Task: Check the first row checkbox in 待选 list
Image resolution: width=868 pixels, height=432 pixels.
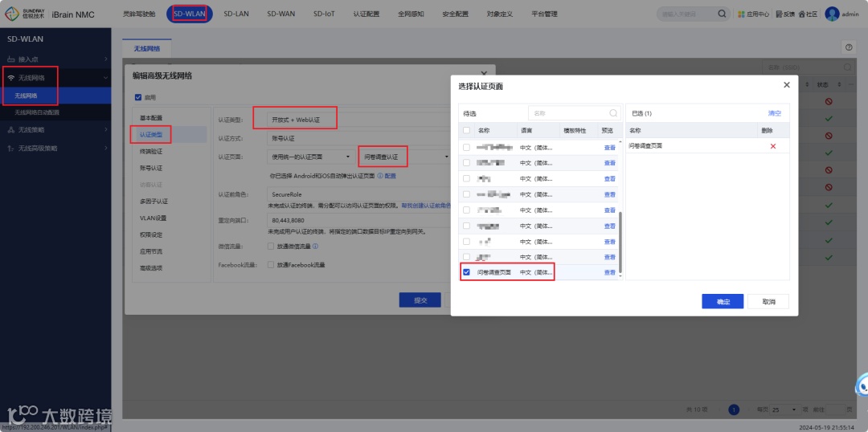Action: coord(467,147)
